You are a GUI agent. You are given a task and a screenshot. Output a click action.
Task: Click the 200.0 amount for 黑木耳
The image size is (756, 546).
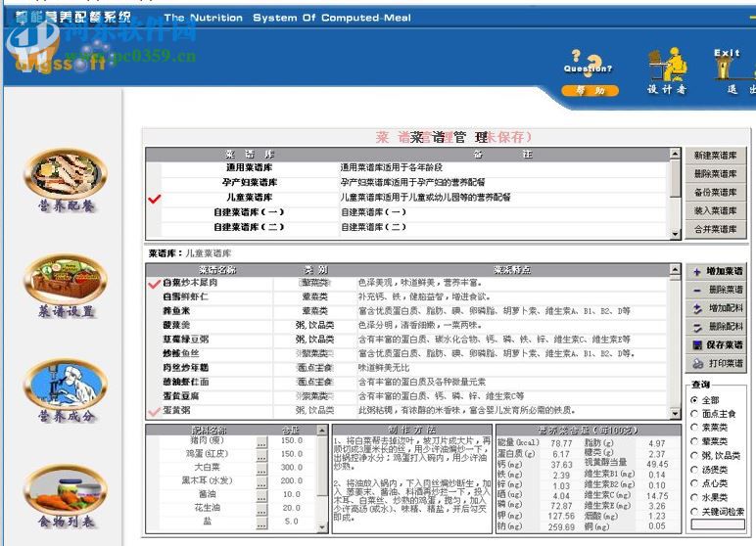[292, 481]
